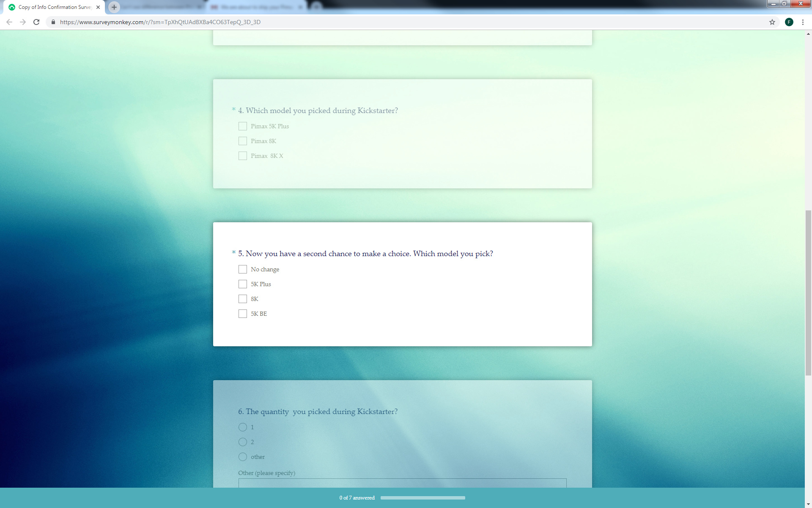812x508 pixels.
Task: View site info via the padlock icon
Action: (x=53, y=22)
